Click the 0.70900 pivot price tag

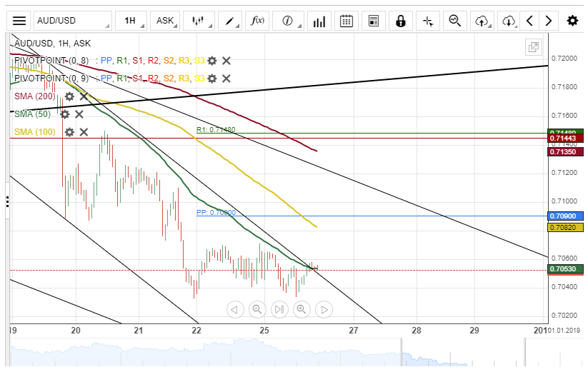[x=566, y=216]
